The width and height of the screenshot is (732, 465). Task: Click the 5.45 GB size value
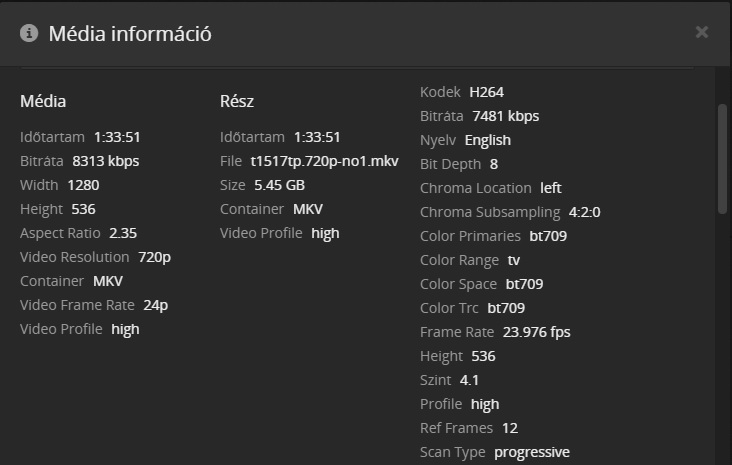(281, 184)
